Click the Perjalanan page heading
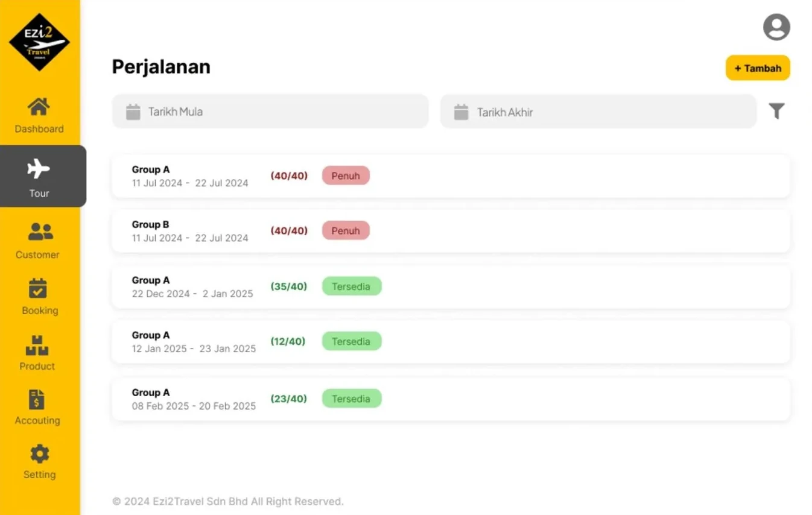This screenshot has height=515, width=812. (161, 66)
